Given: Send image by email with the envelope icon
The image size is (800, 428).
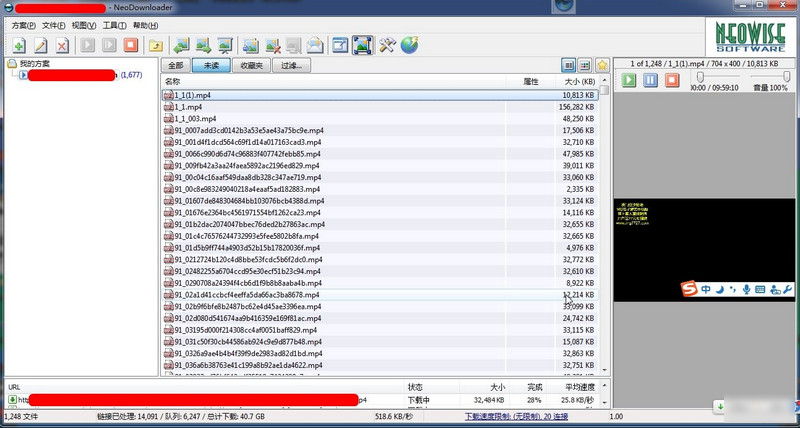Looking at the screenshot, I should point(315,45).
